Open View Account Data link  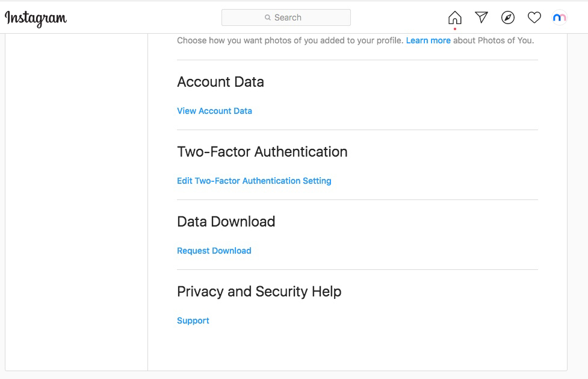click(x=214, y=111)
